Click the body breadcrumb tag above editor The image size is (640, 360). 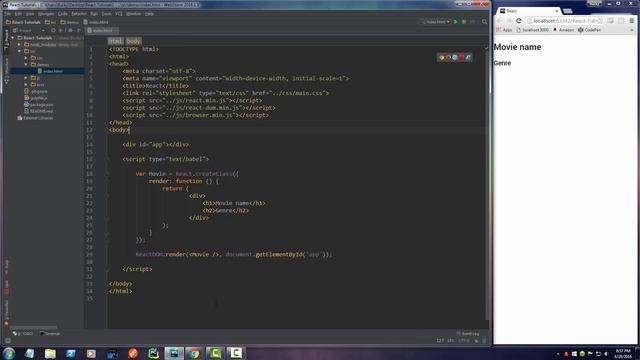point(133,41)
